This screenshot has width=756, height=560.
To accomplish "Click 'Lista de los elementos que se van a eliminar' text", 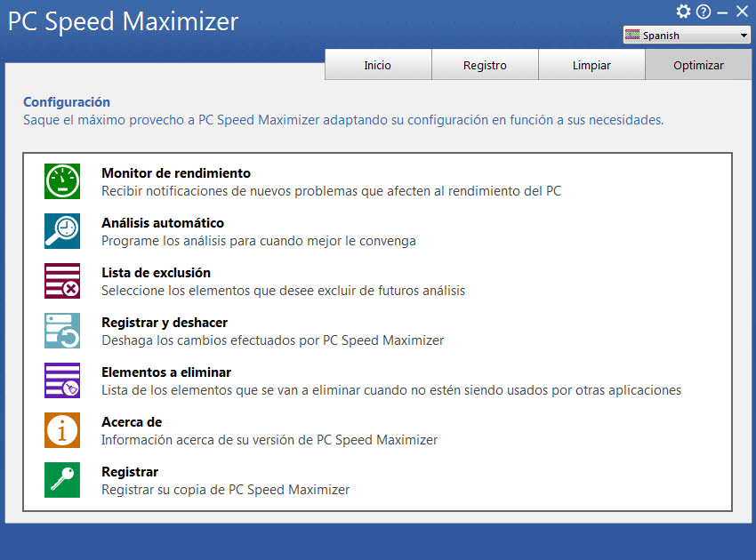I will pyautogui.click(x=391, y=390).
